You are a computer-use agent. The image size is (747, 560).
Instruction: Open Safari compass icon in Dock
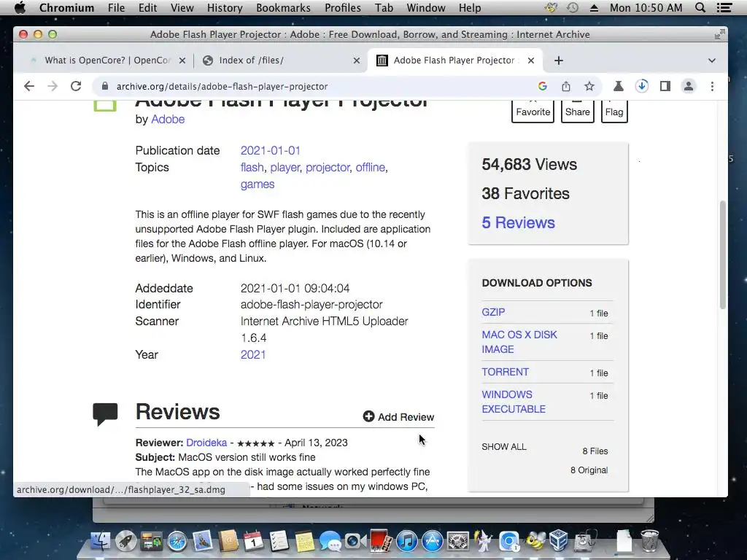[x=177, y=541]
